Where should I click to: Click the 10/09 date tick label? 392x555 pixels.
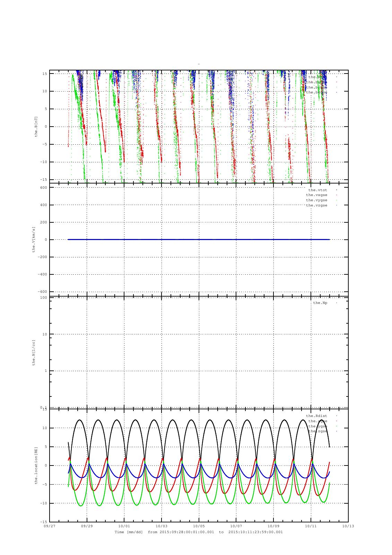click(273, 526)
